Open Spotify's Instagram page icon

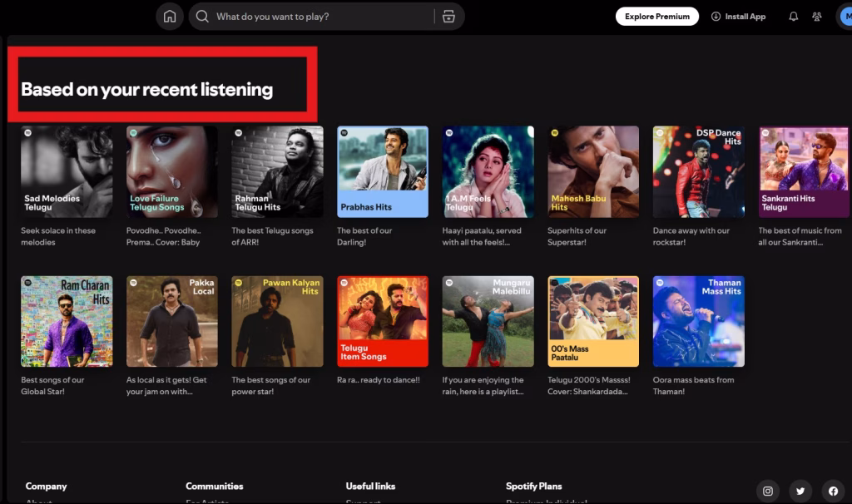pos(767,491)
